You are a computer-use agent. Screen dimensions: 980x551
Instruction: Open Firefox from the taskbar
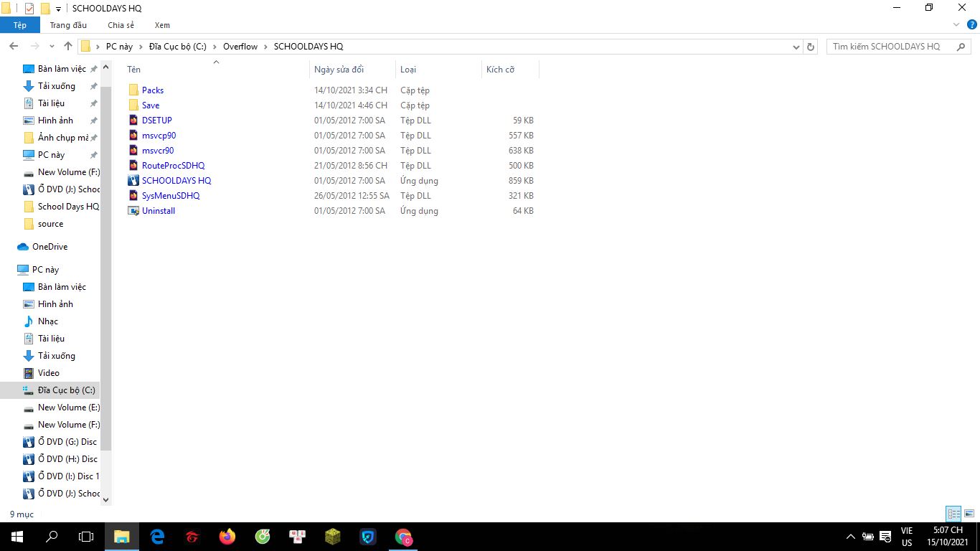[227, 537]
